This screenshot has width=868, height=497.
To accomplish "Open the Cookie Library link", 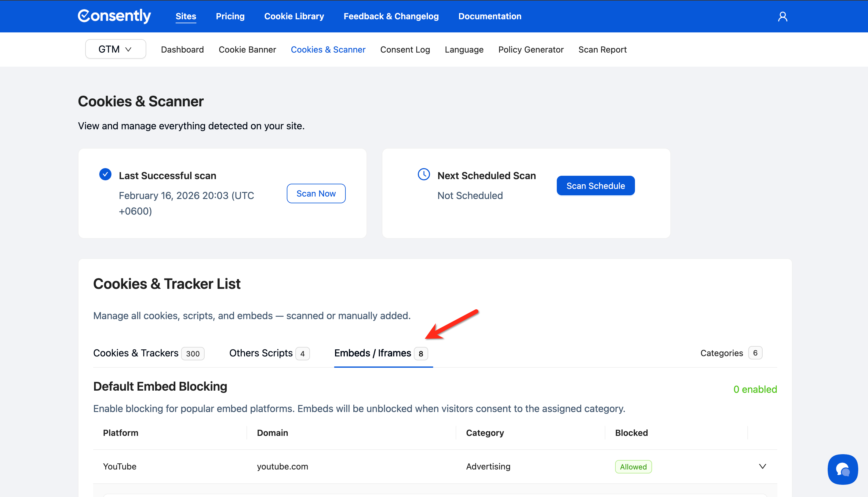I will pyautogui.click(x=294, y=17).
